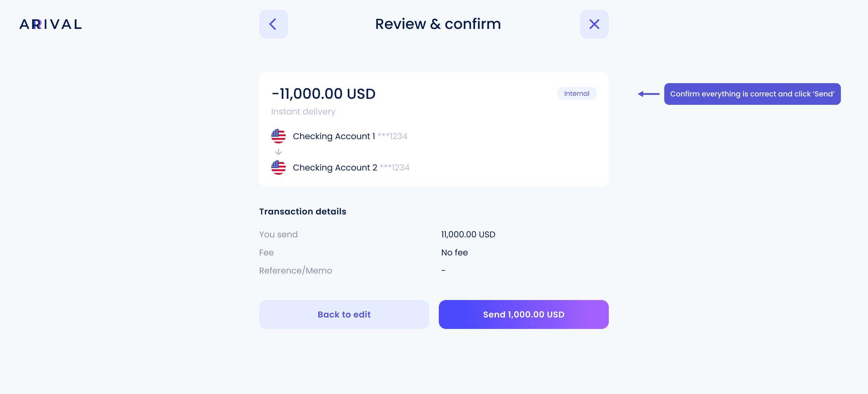
Task: Click the Reference/Memo label
Action: pyautogui.click(x=295, y=271)
